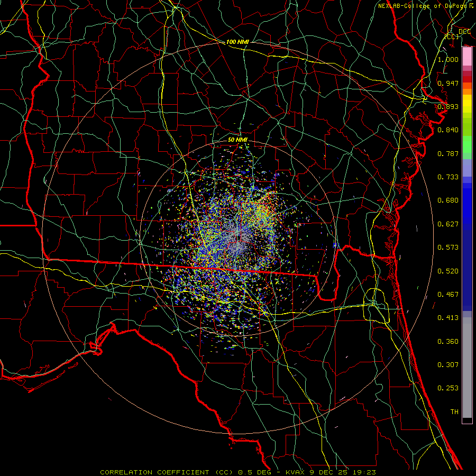476x476 pixels.
Task: Select the 0.947 legend value
Action: (448, 83)
